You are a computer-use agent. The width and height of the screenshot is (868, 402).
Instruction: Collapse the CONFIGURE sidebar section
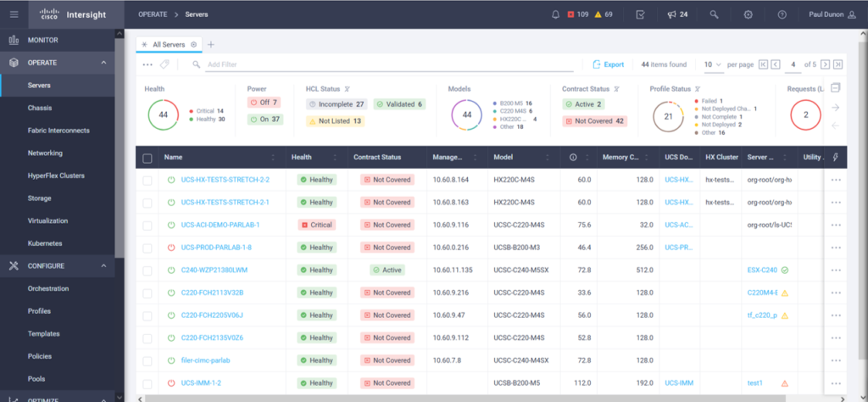click(103, 265)
